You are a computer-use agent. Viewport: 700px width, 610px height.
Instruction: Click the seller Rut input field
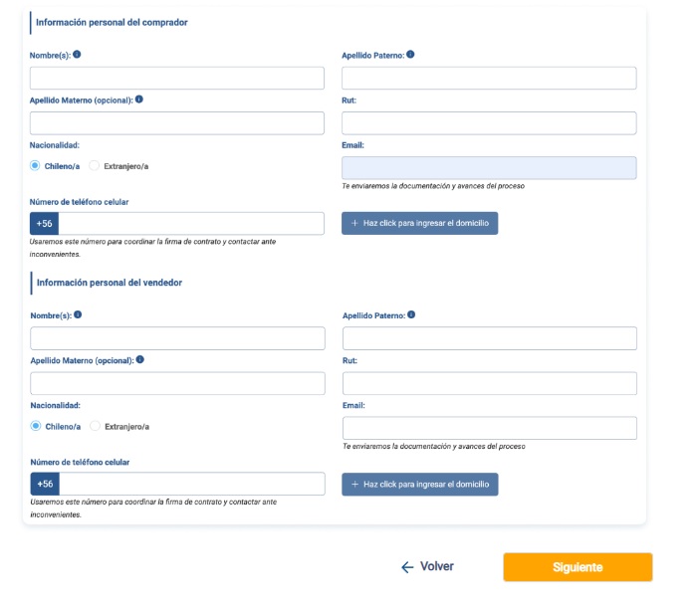tap(489, 383)
